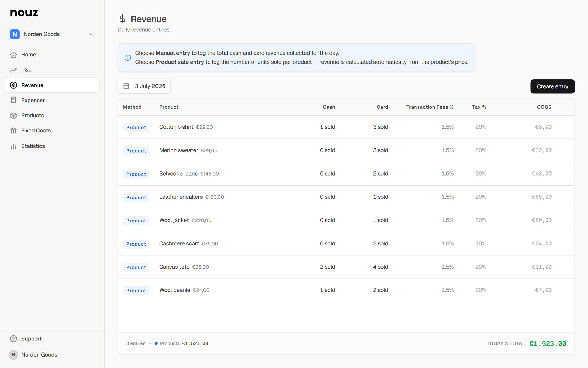Select Revenue in the sidebar
The width and height of the screenshot is (588, 368).
pyautogui.click(x=52, y=85)
